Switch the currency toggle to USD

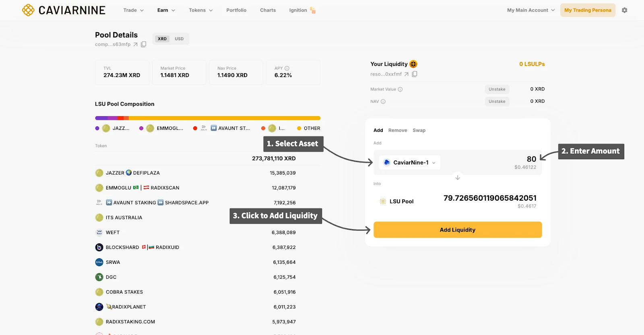[x=179, y=39]
